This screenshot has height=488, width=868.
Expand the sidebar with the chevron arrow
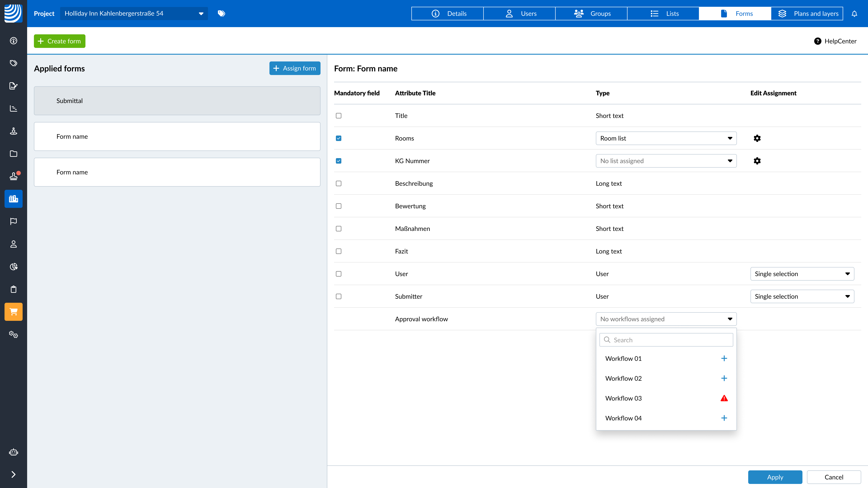(x=14, y=474)
